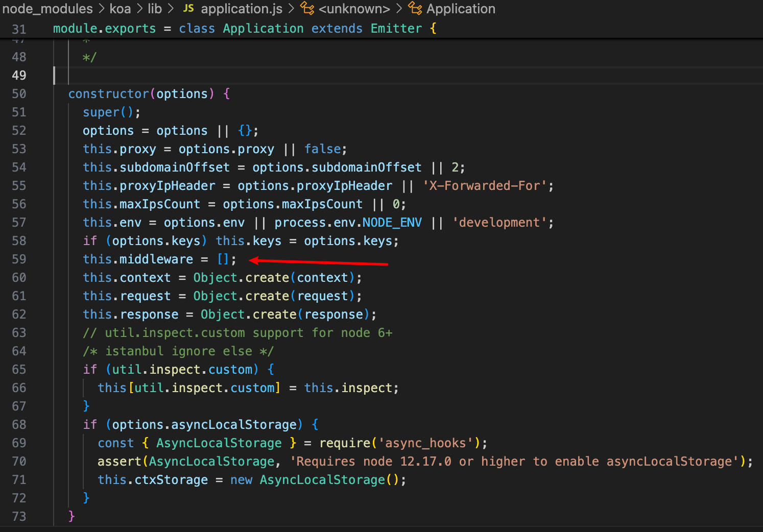
Task: Select the <unknown> breadcrumb symbol
Action: click(x=354, y=9)
